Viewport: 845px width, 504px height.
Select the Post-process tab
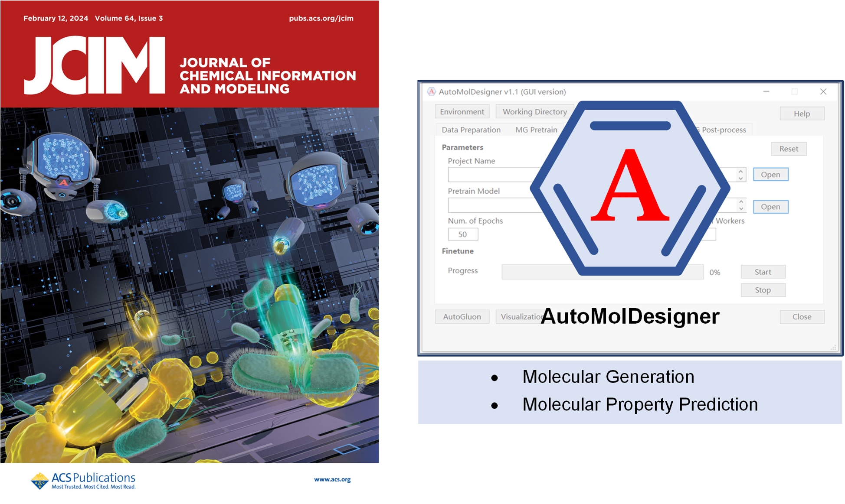[724, 130]
